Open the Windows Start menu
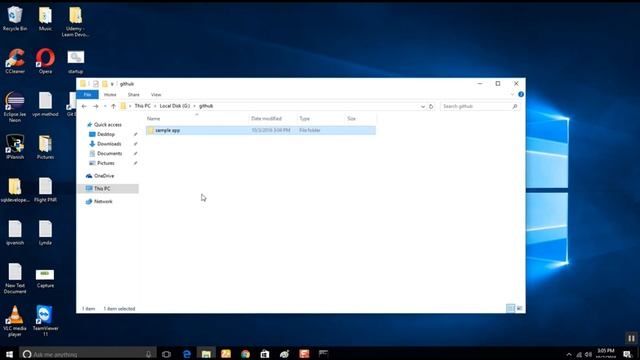Screen dimensions: 640x360 [x=9, y=354]
